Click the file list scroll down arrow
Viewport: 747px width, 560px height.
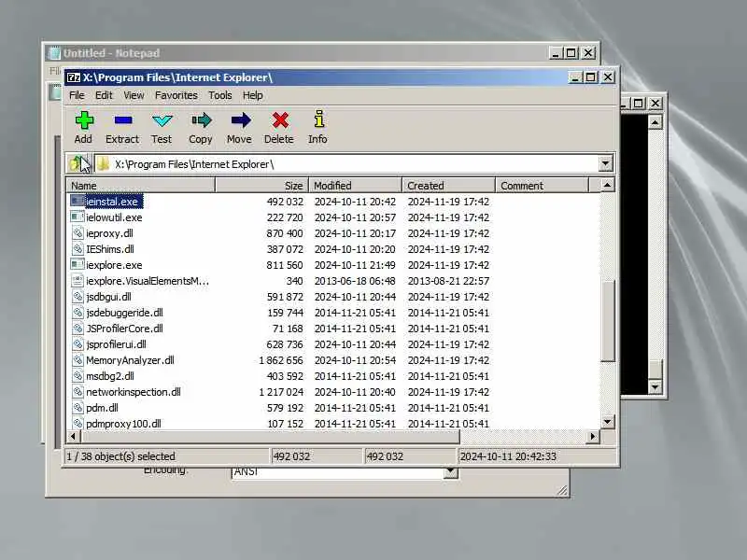[608, 422]
